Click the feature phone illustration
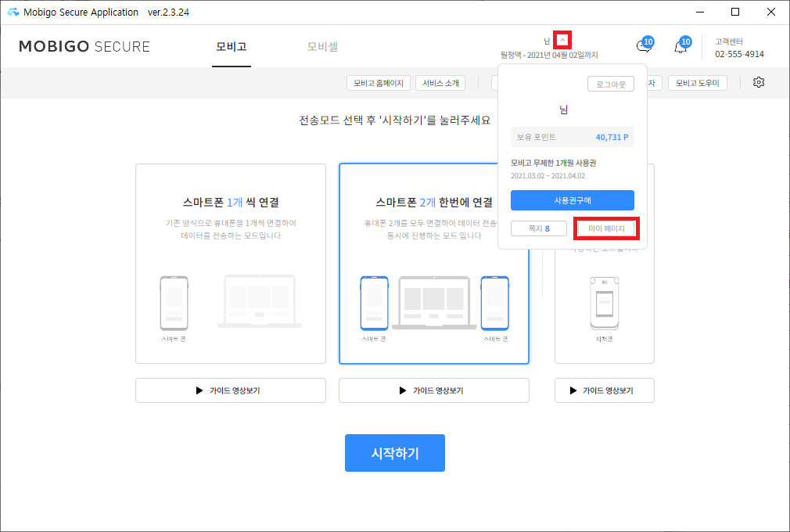The height and width of the screenshot is (532, 790). pos(604,303)
